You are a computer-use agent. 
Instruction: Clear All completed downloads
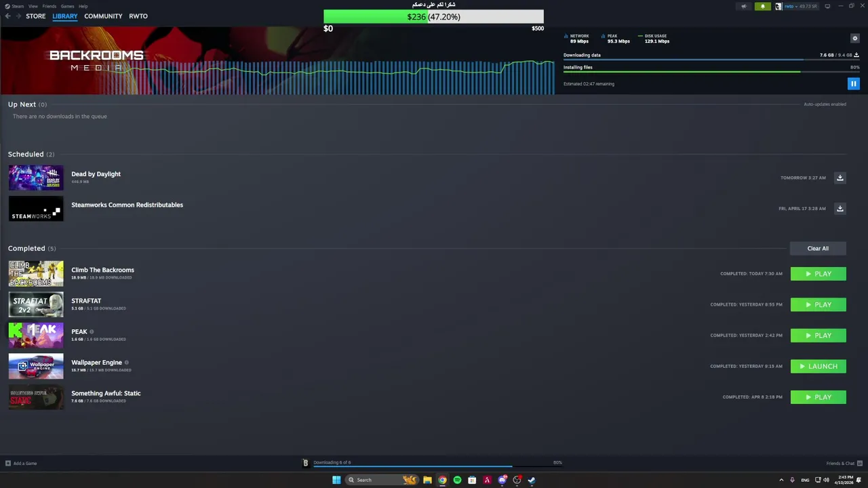(818, 249)
